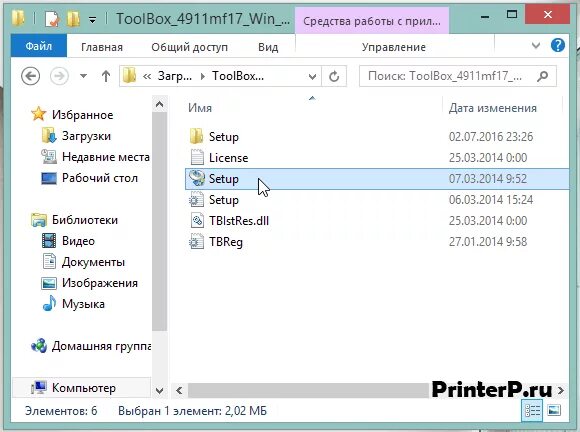Open the Документы library
580x432 pixels.
point(93,262)
